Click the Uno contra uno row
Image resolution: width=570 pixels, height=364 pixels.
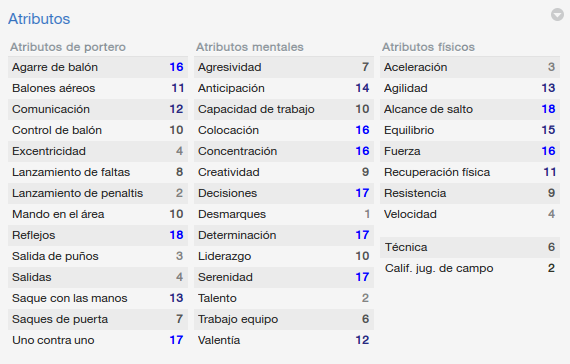click(98, 340)
